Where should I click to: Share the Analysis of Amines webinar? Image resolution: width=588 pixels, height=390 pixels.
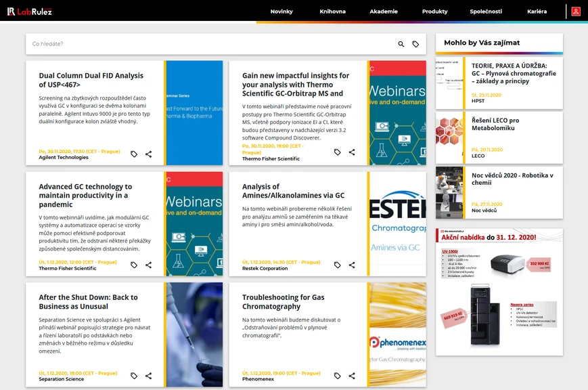(351, 265)
